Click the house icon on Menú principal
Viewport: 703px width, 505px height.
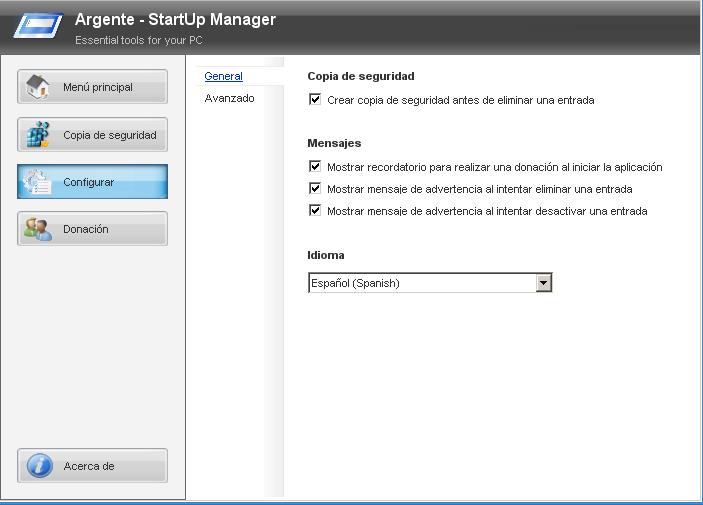38,86
